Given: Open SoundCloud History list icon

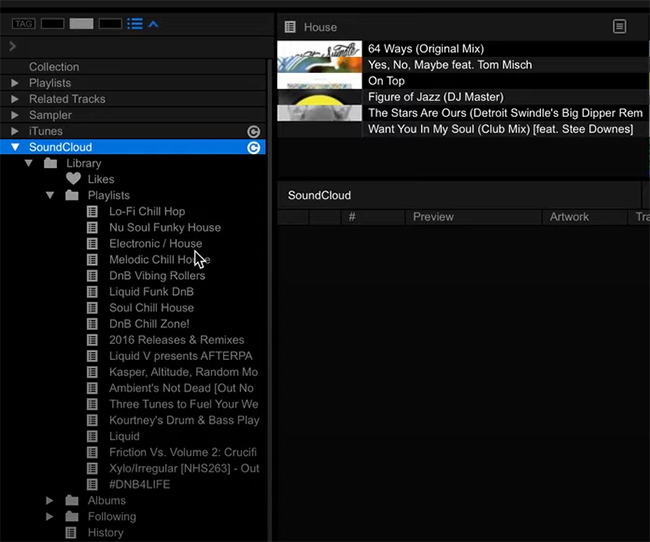Looking at the screenshot, I should [x=71, y=532].
